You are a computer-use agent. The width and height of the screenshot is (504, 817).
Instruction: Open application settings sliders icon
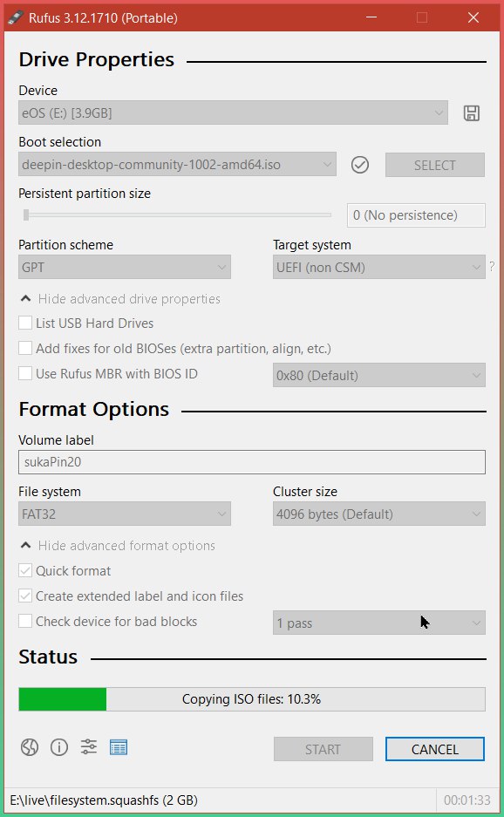click(x=89, y=747)
